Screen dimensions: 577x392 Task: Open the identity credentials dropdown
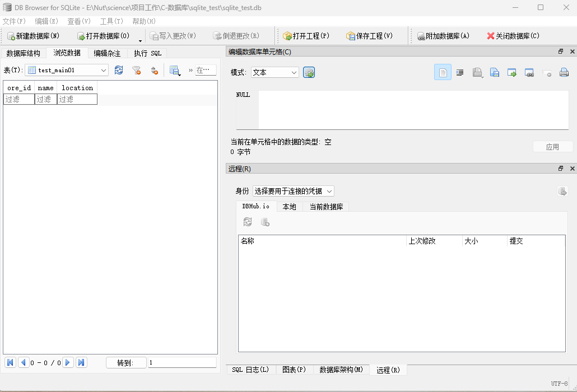pyautogui.click(x=294, y=191)
